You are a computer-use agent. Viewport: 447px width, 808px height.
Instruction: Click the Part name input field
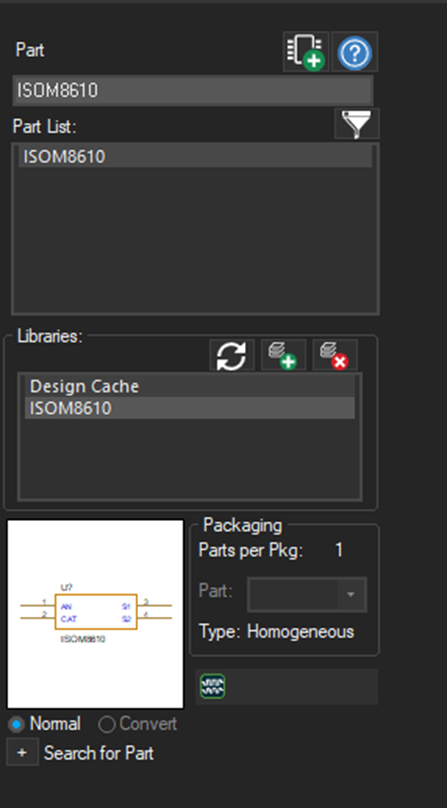(192, 91)
